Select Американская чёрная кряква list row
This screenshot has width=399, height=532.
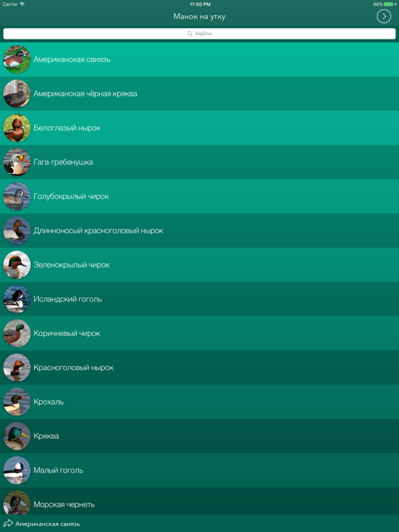[x=199, y=94]
